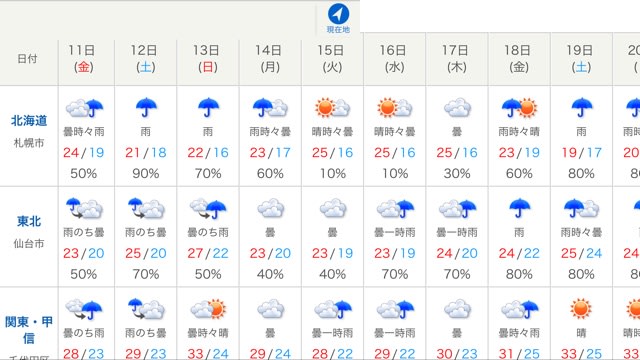Image resolution: width=640 pixels, height=360 pixels.
Task: Click Hokkaido 90% rain probability for 12日
Action: 146,173
